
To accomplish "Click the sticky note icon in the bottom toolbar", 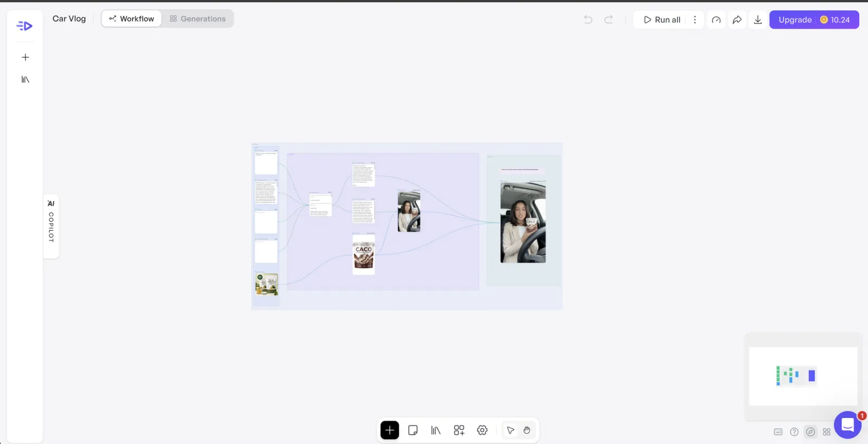I will point(413,430).
